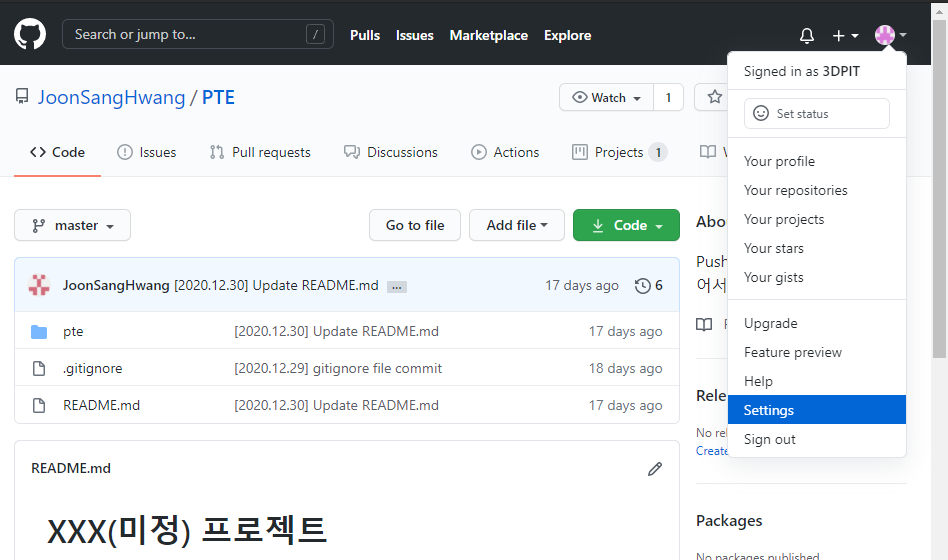Click the README.md header of the preview box
948x560 pixels.
point(71,469)
